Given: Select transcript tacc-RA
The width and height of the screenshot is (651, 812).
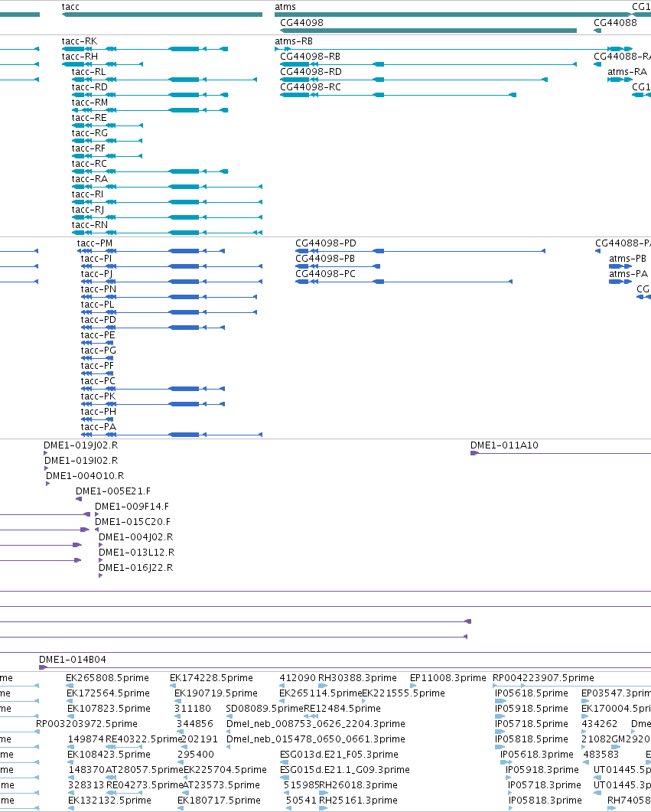Looking at the screenshot, I should pyautogui.click(x=167, y=187).
